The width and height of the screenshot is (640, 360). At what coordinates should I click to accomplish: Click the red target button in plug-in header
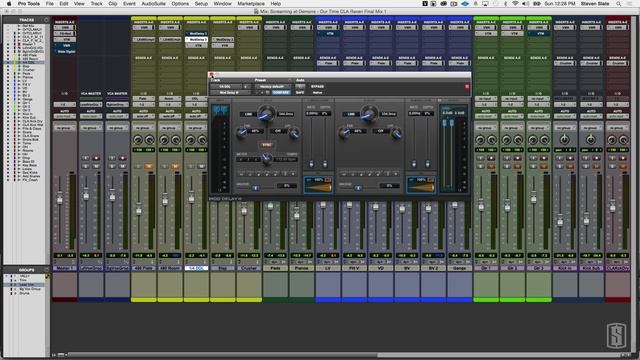[x=467, y=87]
